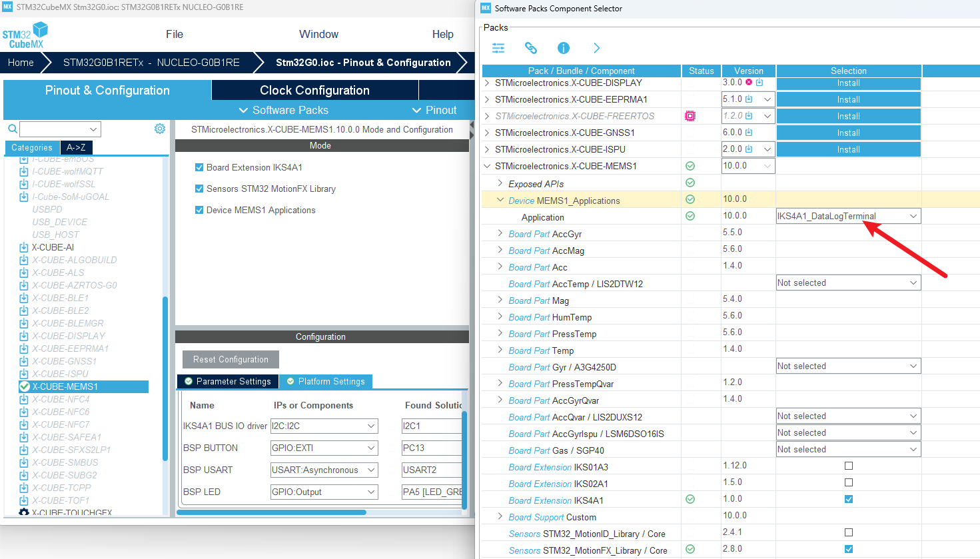Open the blue info icon in Packs
The image size is (980, 559).
pos(564,48)
